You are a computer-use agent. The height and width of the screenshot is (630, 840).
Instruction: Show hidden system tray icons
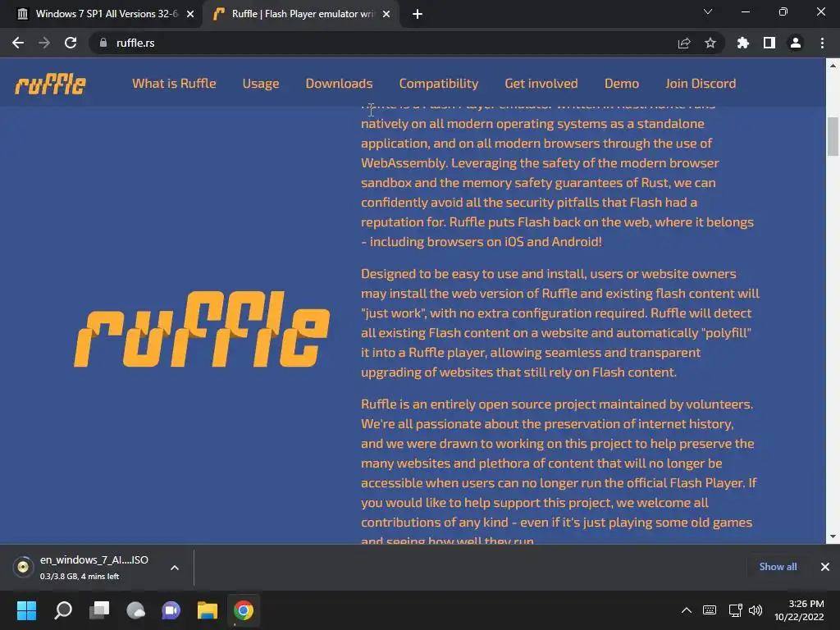pos(687,610)
